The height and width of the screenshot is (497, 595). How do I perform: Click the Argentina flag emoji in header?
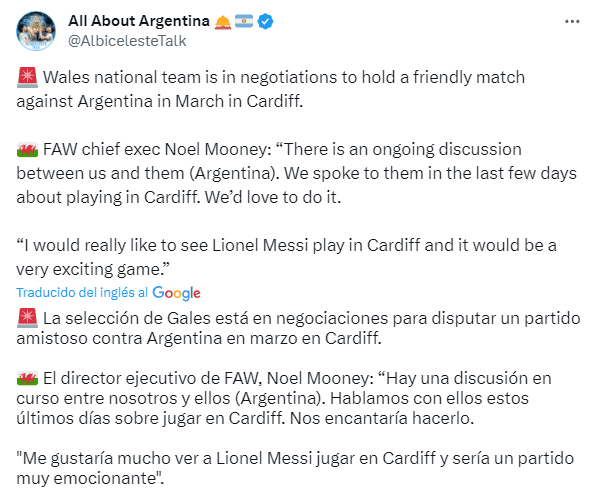[x=244, y=21]
